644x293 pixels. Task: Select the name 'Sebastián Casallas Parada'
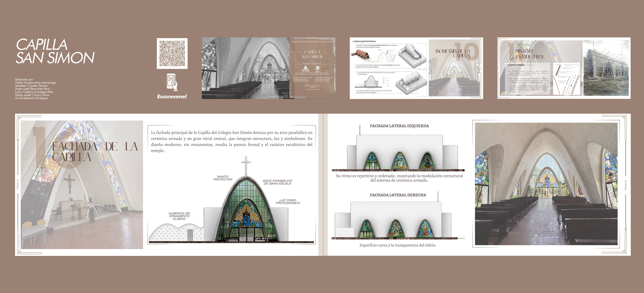coord(31,86)
